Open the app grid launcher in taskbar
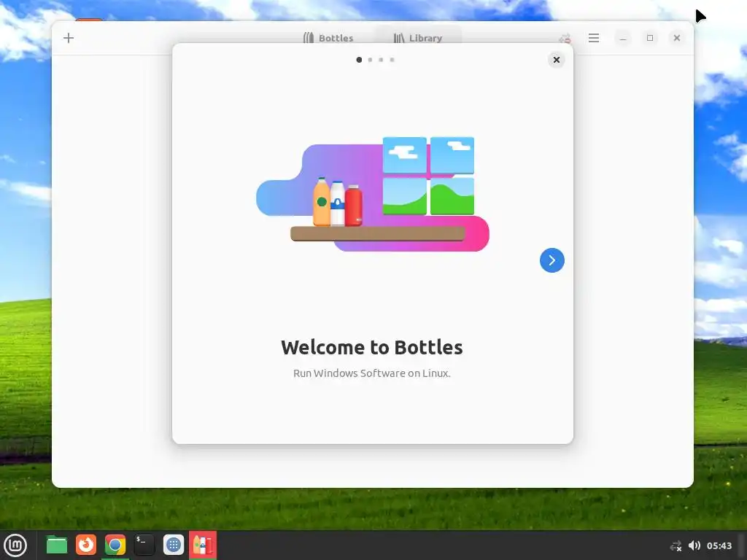Image resolution: width=747 pixels, height=560 pixels. pyautogui.click(x=174, y=545)
